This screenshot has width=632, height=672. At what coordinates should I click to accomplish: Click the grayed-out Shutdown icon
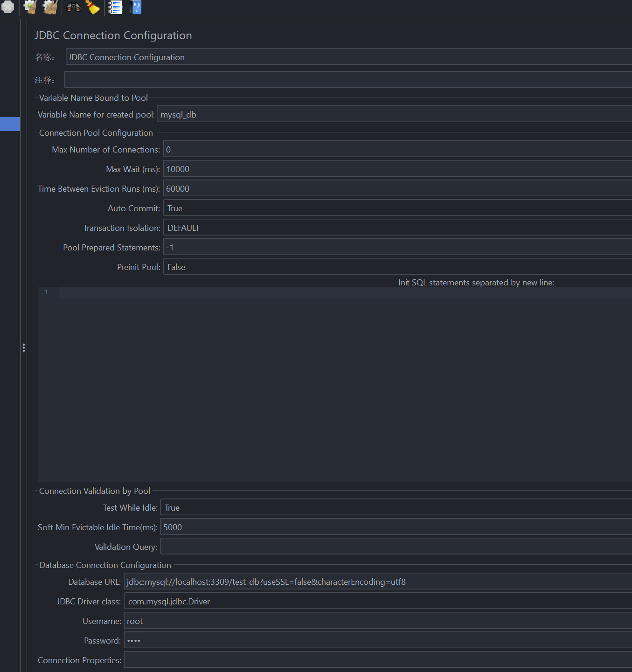click(7, 7)
